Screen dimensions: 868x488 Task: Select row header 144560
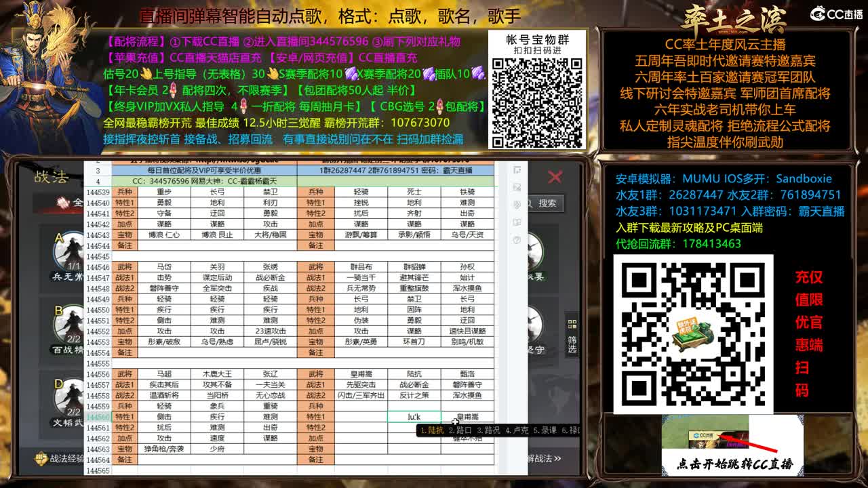point(98,417)
